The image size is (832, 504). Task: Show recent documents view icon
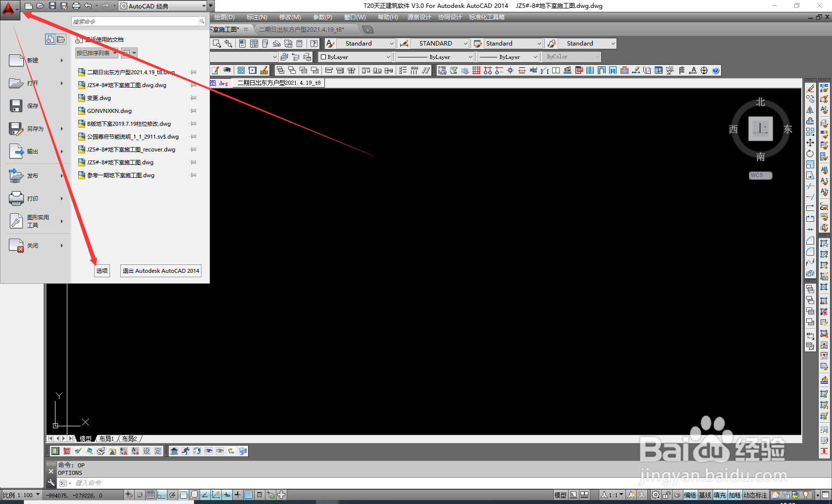coord(50,40)
